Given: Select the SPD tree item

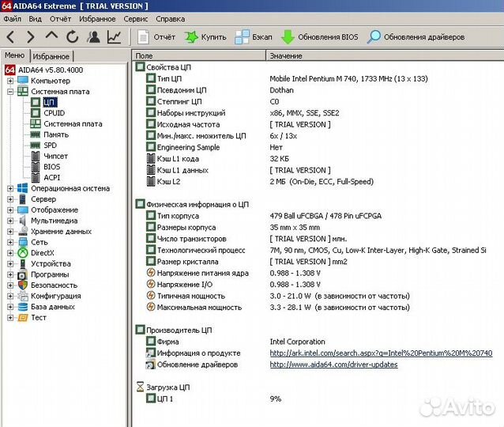Looking at the screenshot, I should (x=50, y=145).
